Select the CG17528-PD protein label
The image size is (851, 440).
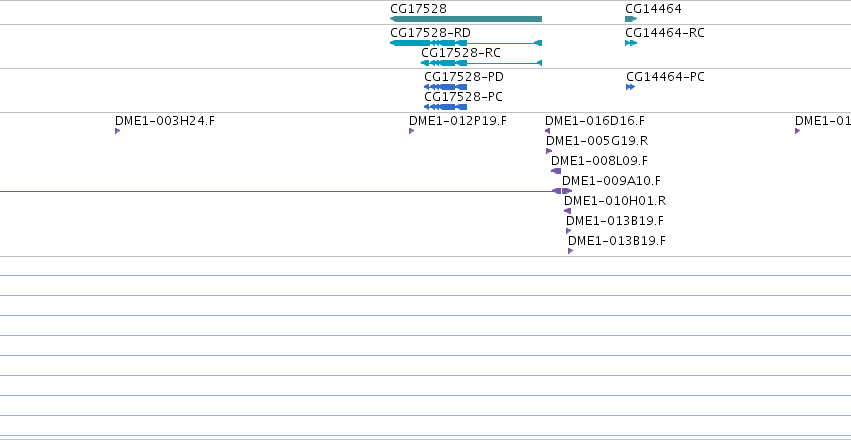464,76
